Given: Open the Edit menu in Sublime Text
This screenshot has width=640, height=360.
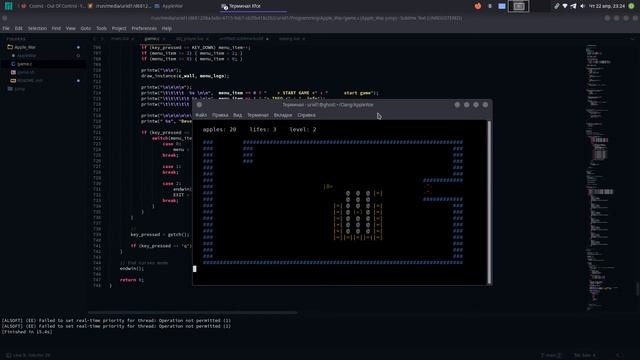Looking at the screenshot, I should [19, 29].
